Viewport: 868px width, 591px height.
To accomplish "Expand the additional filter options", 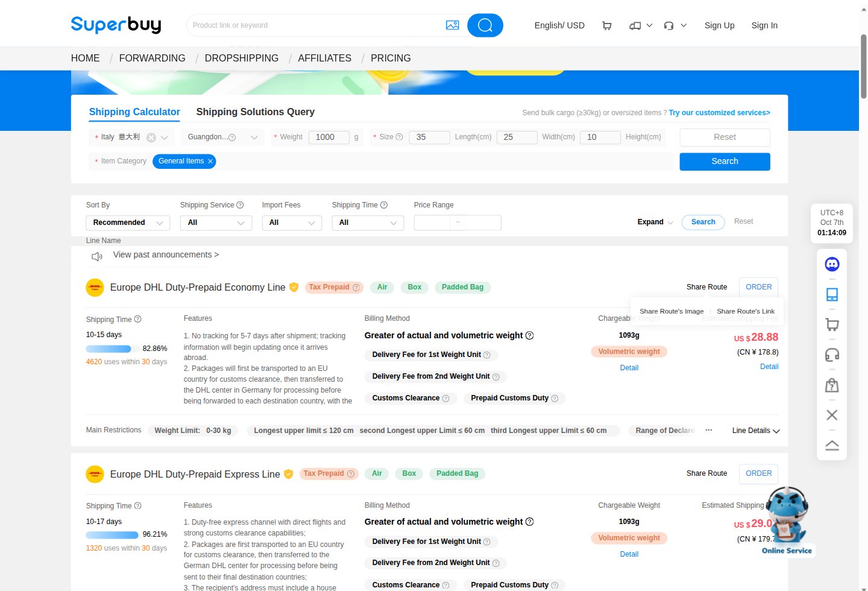I will pyautogui.click(x=655, y=222).
